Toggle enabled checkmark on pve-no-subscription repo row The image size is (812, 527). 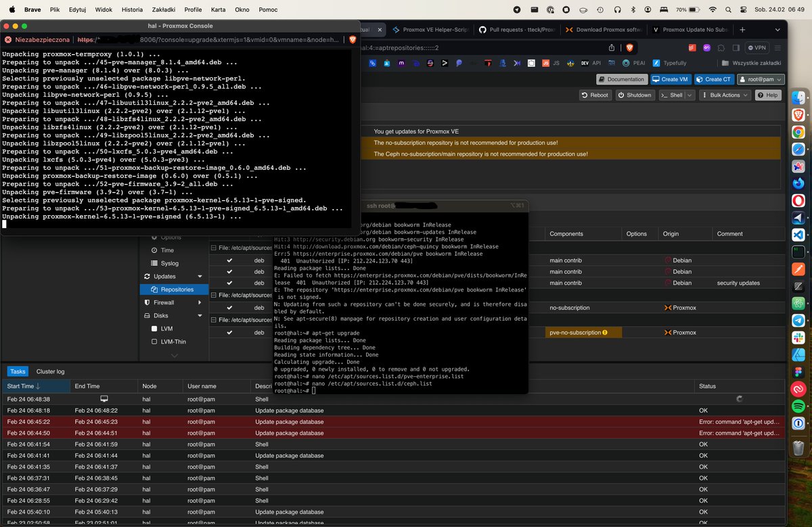(x=229, y=333)
